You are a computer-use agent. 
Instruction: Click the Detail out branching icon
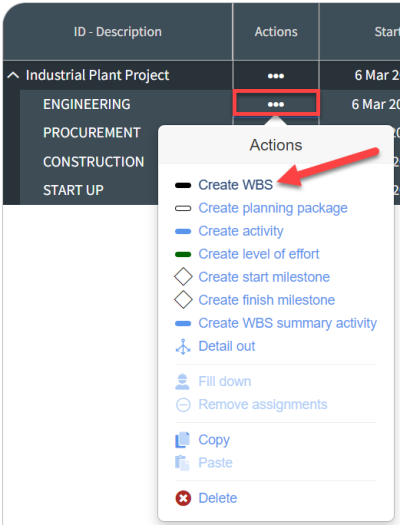point(183,346)
